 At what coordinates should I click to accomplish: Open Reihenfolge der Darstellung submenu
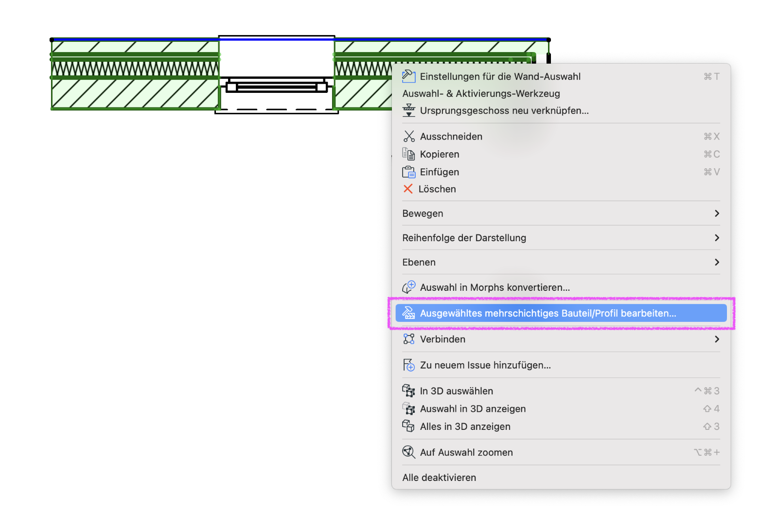(x=561, y=238)
